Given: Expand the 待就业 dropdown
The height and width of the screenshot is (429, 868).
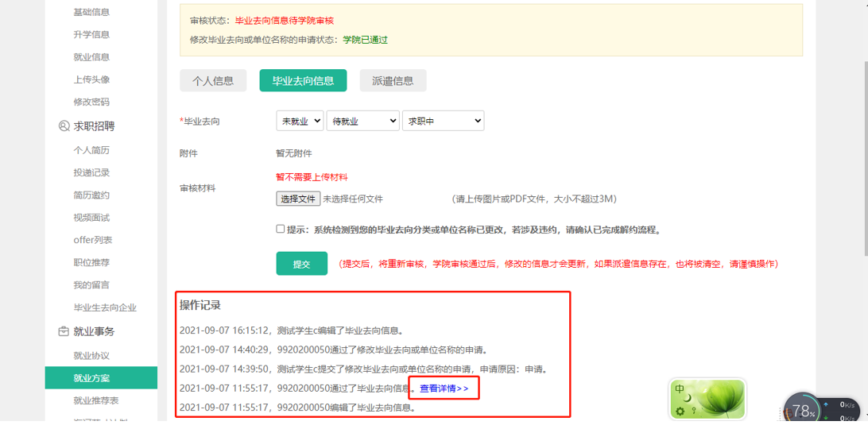Looking at the screenshot, I should (x=362, y=121).
